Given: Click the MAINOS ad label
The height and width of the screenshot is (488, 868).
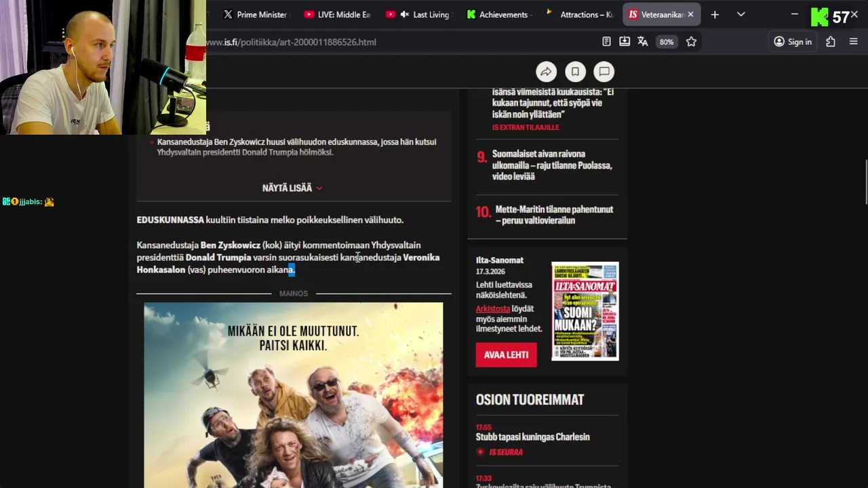Looking at the screenshot, I should (294, 293).
